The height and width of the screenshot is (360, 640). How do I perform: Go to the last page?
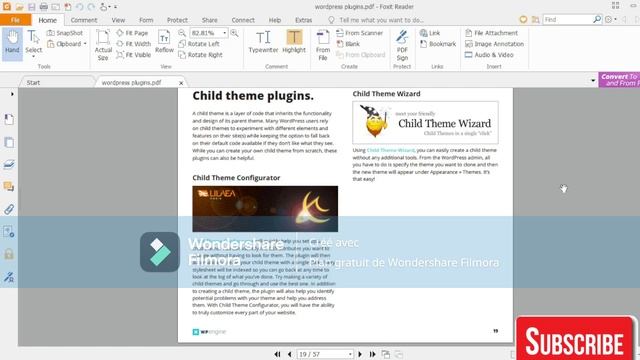pos(372,354)
